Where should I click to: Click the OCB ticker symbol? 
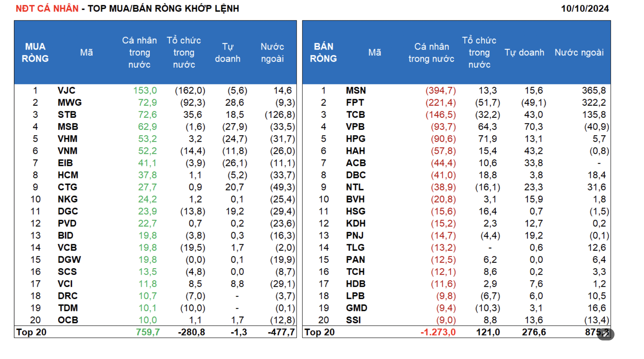68,320
